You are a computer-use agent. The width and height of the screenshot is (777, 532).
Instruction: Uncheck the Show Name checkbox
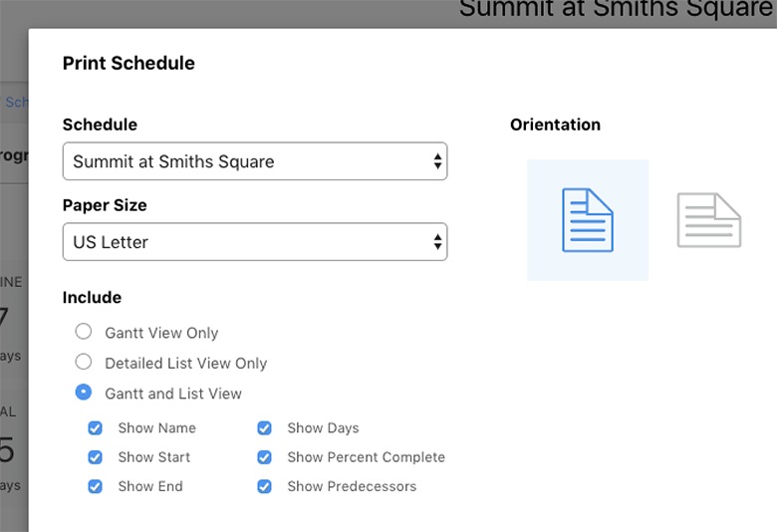point(96,428)
